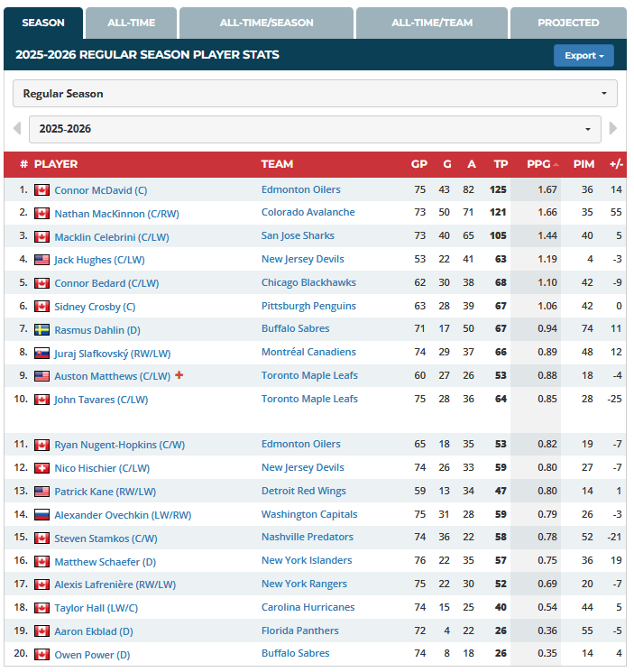Switch to the ALL-TIME tab
Viewport: 634px width, 672px height.
(131, 23)
